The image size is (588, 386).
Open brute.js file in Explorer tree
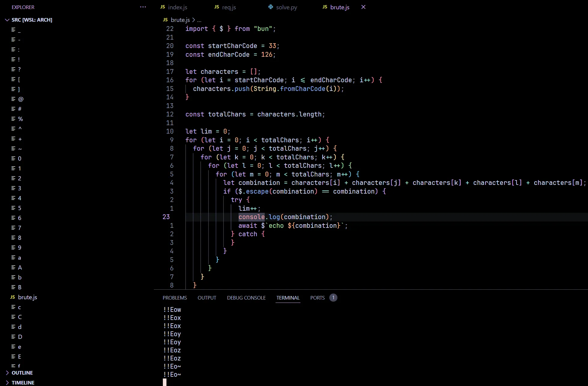27,297
